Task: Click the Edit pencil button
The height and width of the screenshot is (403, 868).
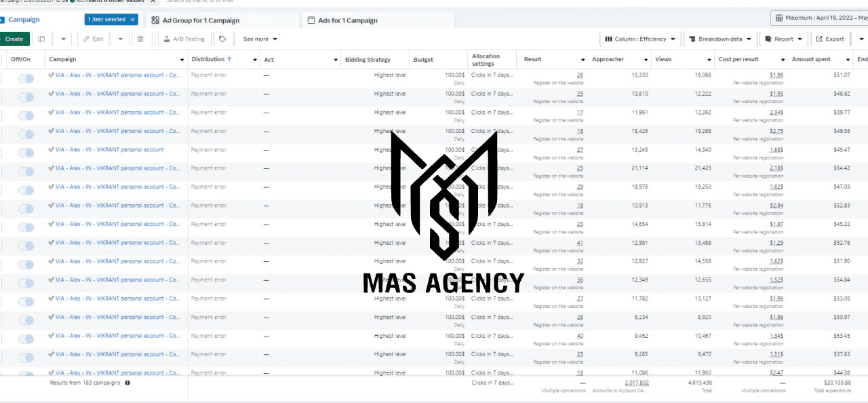Action: tap(94, 39)
